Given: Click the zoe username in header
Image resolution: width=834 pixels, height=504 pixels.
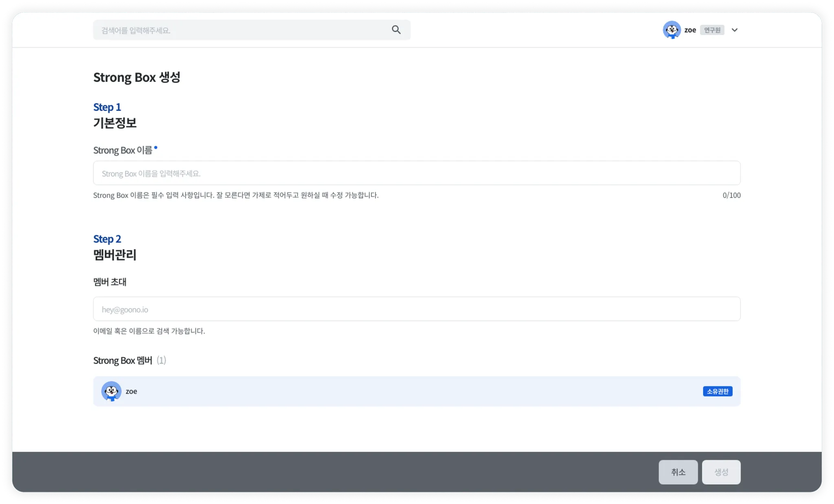Looking at the screenshot, I should (x=690, y=30).
